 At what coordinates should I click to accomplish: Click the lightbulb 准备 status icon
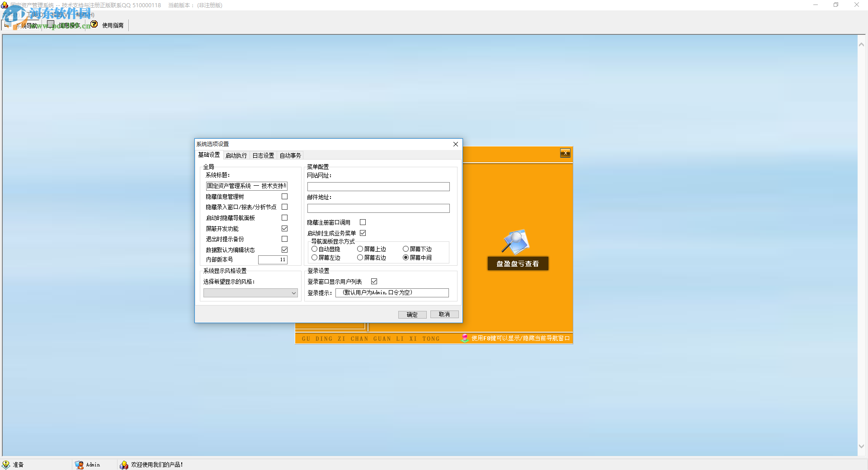6,465
